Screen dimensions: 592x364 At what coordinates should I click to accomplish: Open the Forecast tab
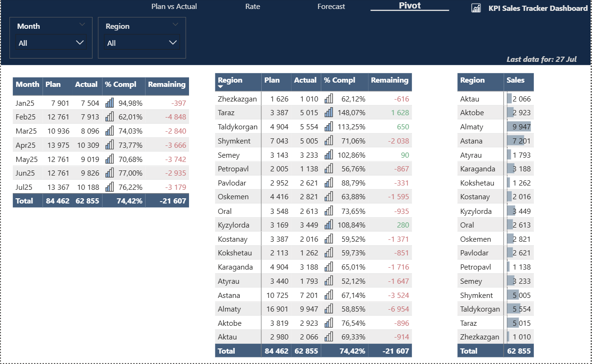(x=331, y=7)
